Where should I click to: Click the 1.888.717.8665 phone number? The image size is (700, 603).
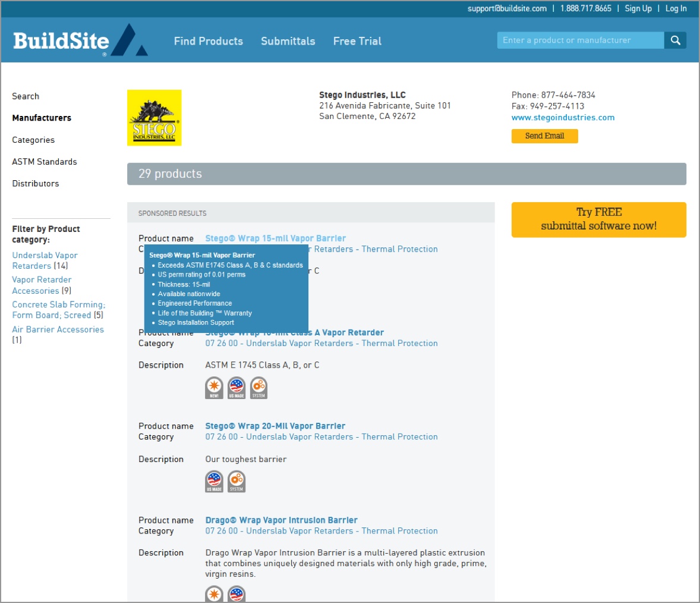tap(586, 8)
